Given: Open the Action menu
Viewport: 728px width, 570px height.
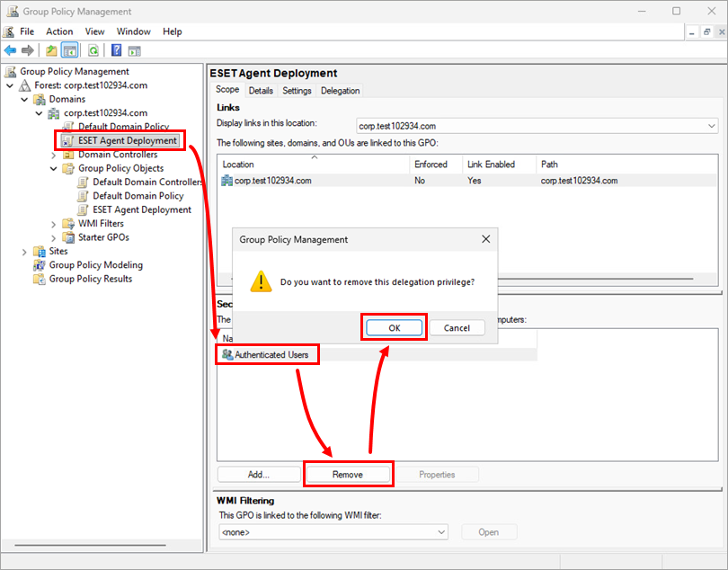Looking at the screenshot, I should pyautogui.click(x=59, y=31).
